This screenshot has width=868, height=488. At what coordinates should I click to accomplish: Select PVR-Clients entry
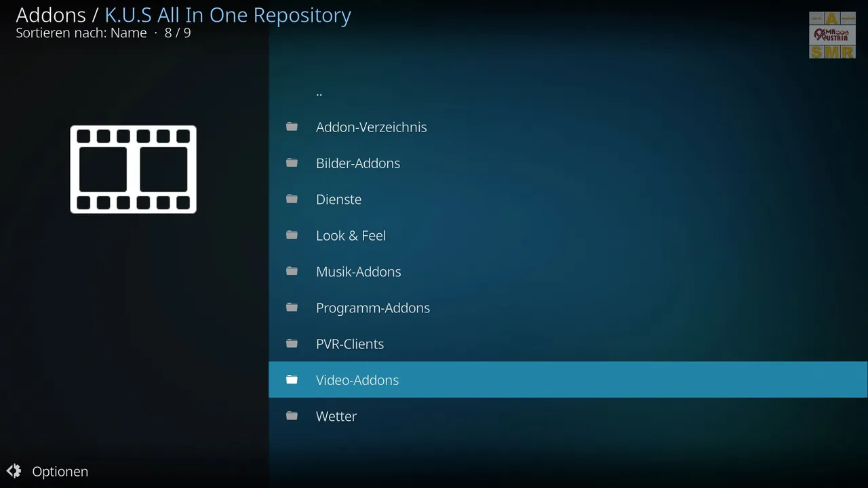[568, 344]
